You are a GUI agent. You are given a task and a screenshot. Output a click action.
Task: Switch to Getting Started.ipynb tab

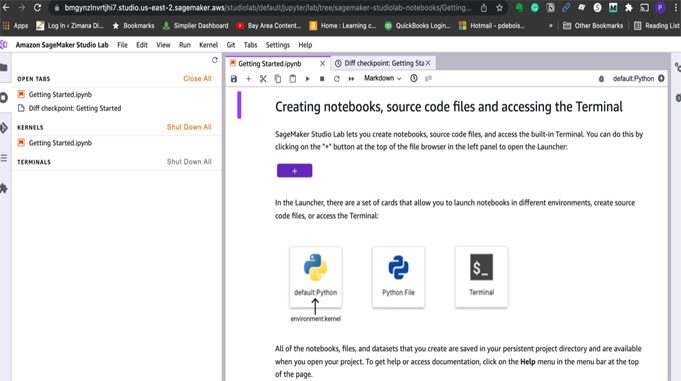tap(269, 63)
